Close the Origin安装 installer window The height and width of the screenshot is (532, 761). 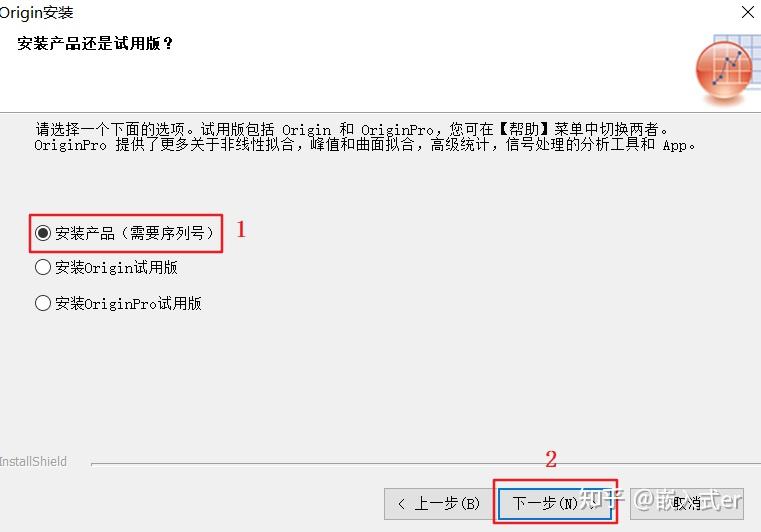[748, 12]
